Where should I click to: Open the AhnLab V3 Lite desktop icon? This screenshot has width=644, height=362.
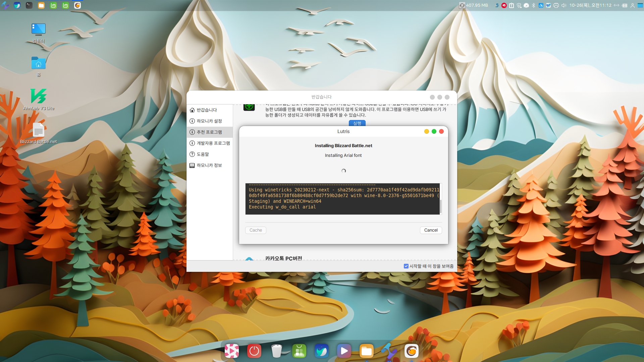[39, 97]
